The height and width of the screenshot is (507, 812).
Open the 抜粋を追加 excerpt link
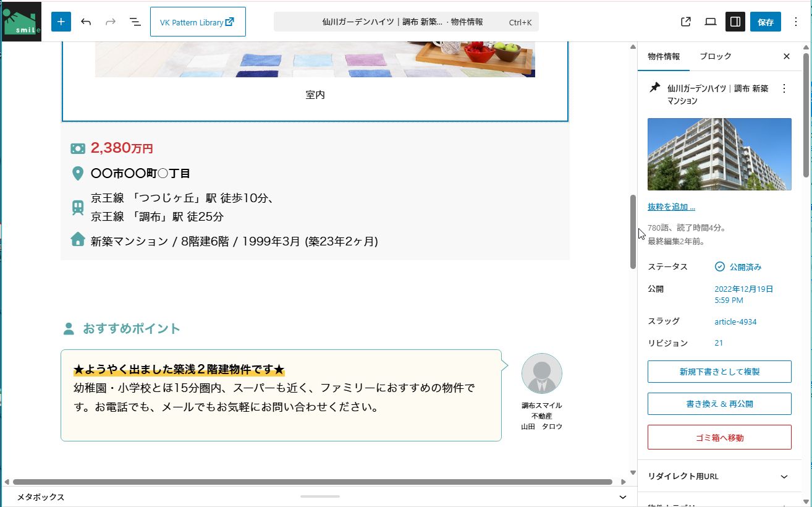coord(670,207)
